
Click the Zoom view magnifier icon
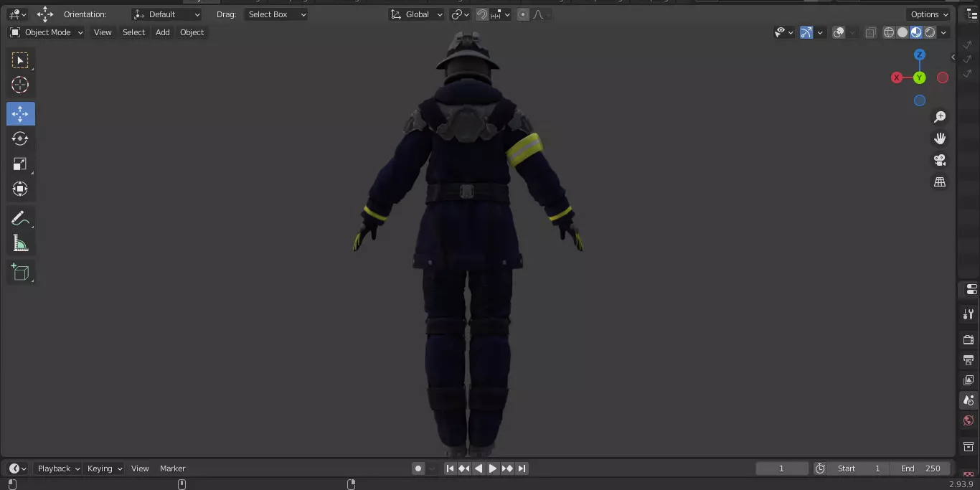(939, 117)
